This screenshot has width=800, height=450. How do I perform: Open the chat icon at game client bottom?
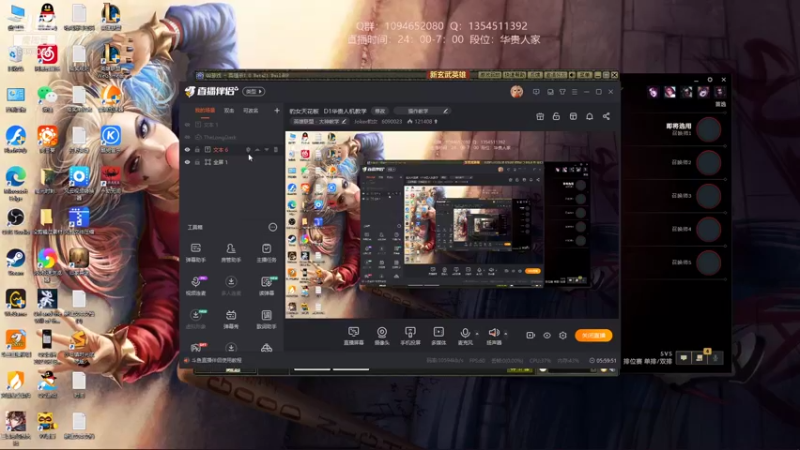tap(683, 358)
